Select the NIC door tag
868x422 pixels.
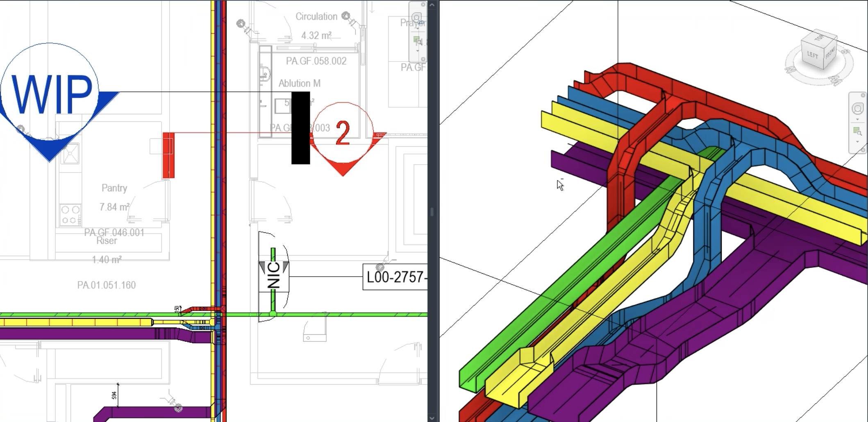(273, 276)
